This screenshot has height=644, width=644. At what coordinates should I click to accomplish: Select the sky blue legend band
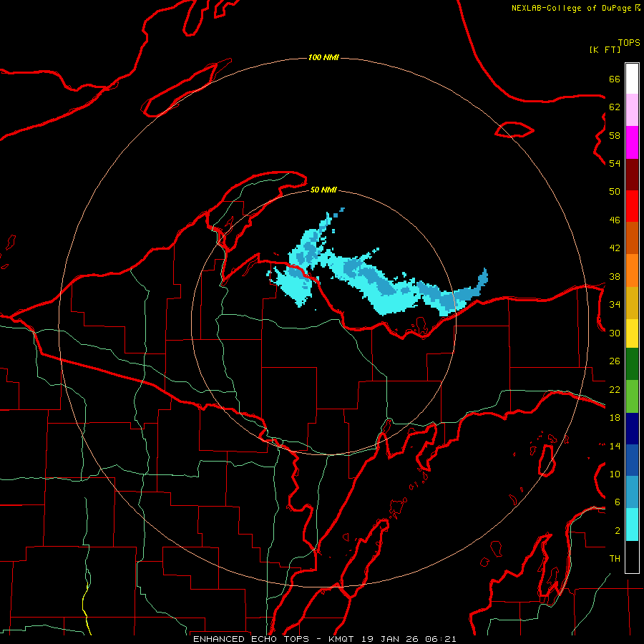632,492
